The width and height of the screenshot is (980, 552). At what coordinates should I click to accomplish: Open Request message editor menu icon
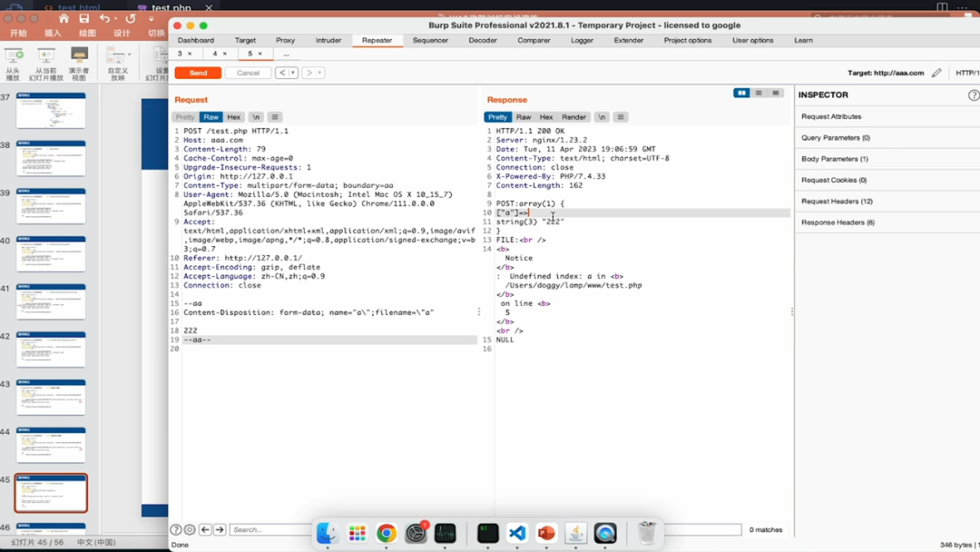(x=275, y=117)
